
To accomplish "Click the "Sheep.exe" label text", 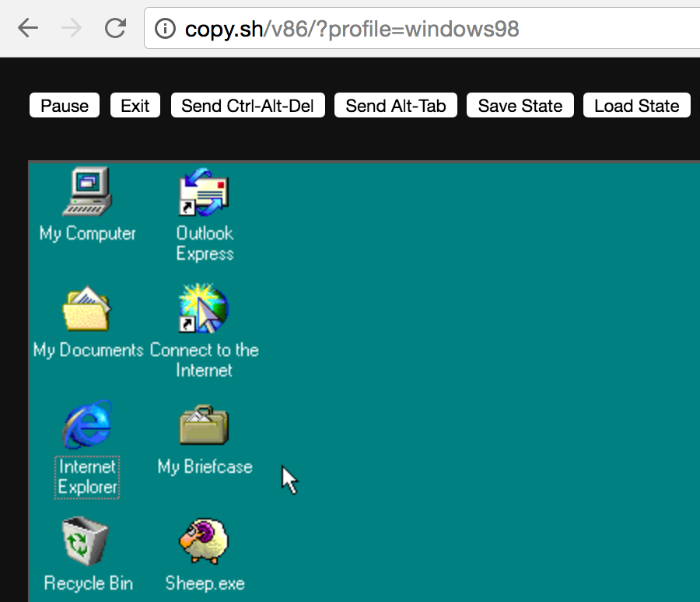I will point(205,583).
